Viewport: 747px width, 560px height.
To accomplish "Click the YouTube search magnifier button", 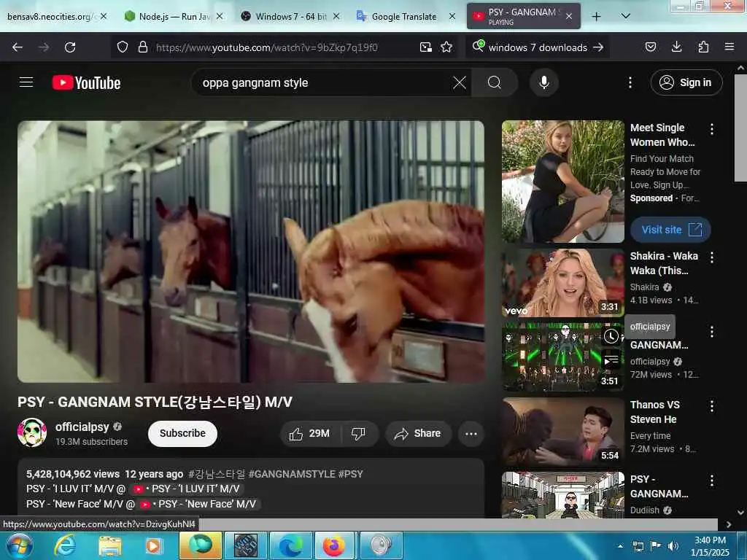I will pyautogui.click(x=495, y=82).
